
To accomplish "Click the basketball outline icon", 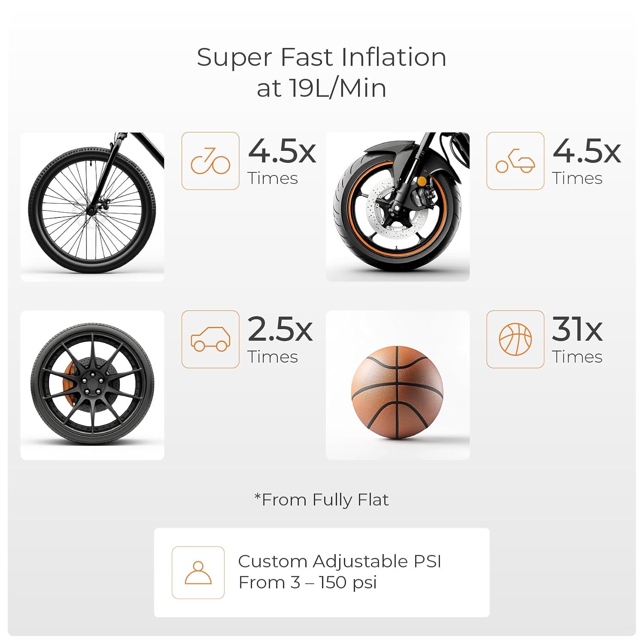I will pos(515,339).
